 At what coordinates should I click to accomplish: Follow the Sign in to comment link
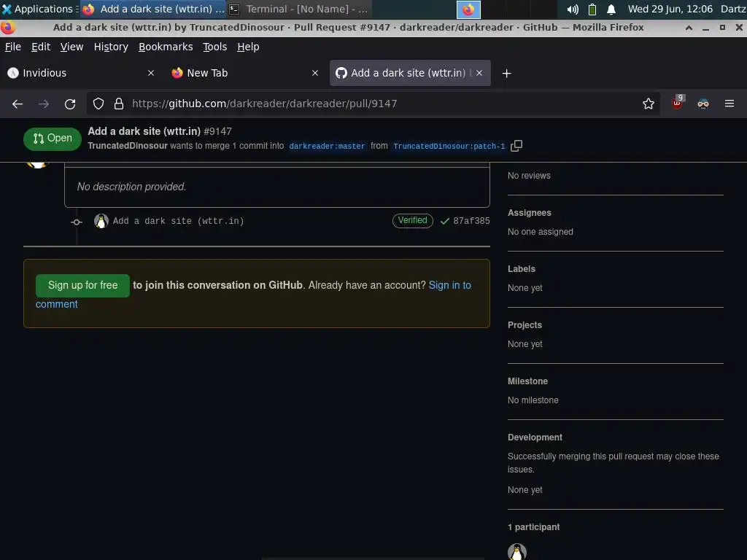point(253,295)
